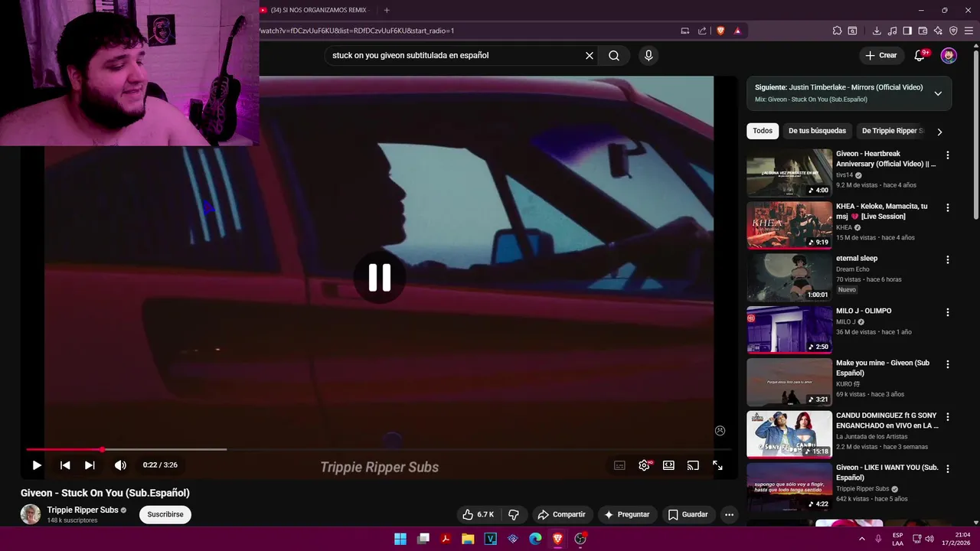Open more actions ellipsis beside Guardar
Image resolution: width=980 pixels, height=551 pixels.
point(729,514)
